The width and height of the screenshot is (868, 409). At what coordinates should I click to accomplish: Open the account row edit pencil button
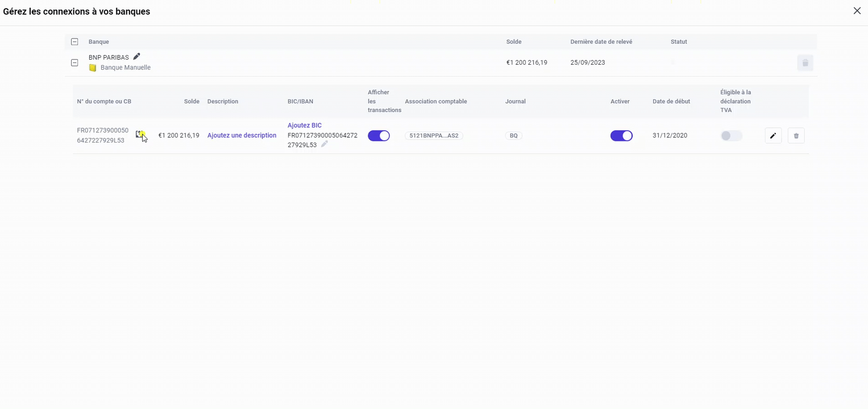pos(773,135)
